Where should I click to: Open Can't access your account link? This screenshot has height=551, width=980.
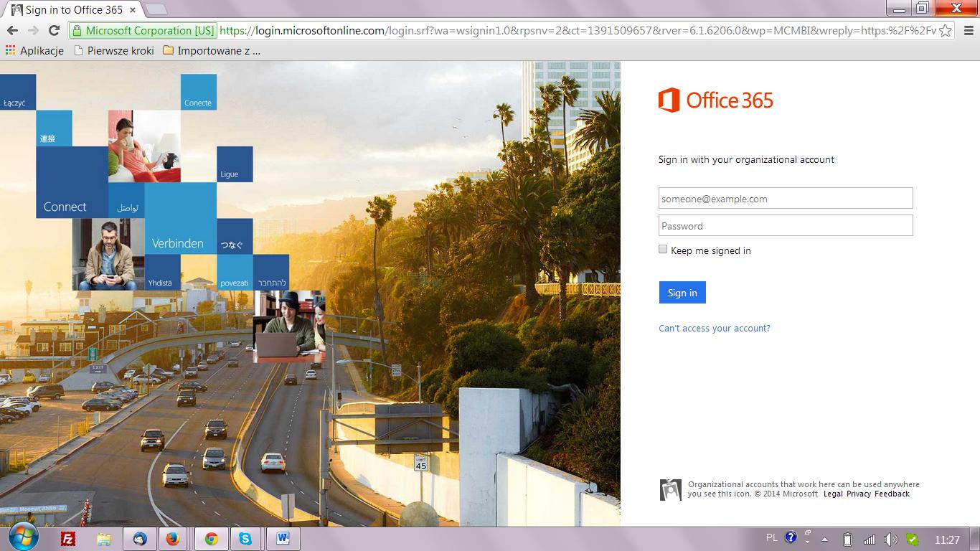(x=715, y=328)
